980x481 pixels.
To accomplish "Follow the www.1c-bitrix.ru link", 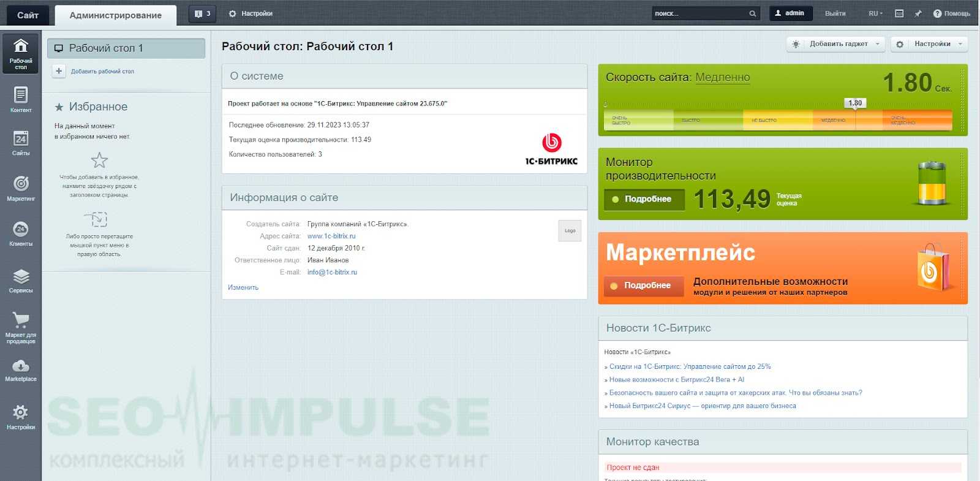I will click(331, 236).
